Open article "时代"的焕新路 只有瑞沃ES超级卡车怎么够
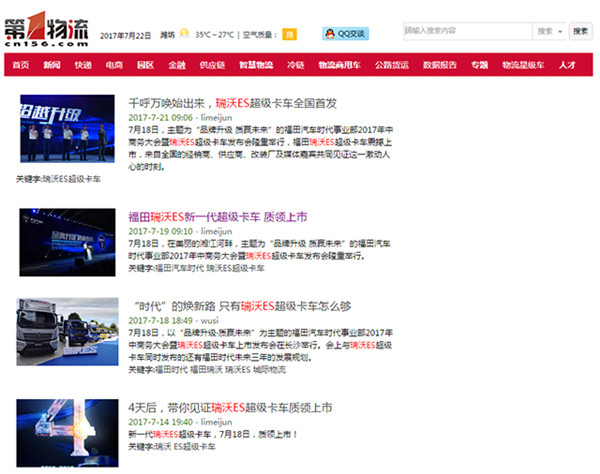Viewport: 600px width, 474px height. [241, 306]
